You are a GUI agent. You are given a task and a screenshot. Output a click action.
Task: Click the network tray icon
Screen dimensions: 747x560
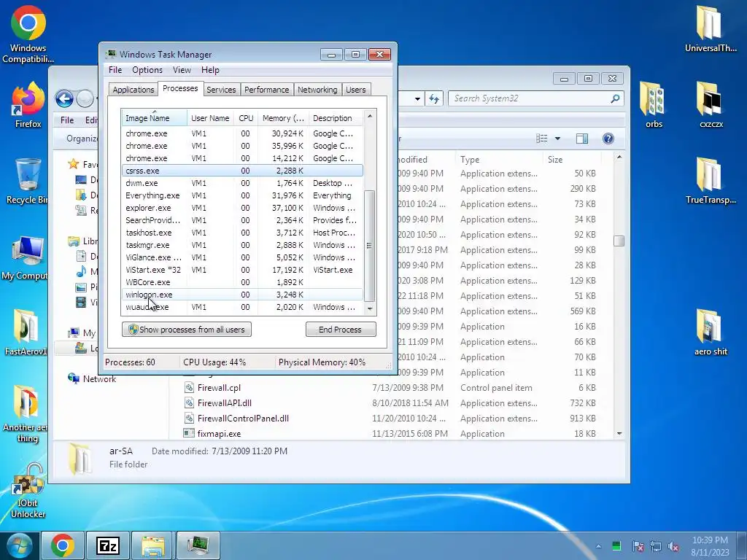coord(656,546)
